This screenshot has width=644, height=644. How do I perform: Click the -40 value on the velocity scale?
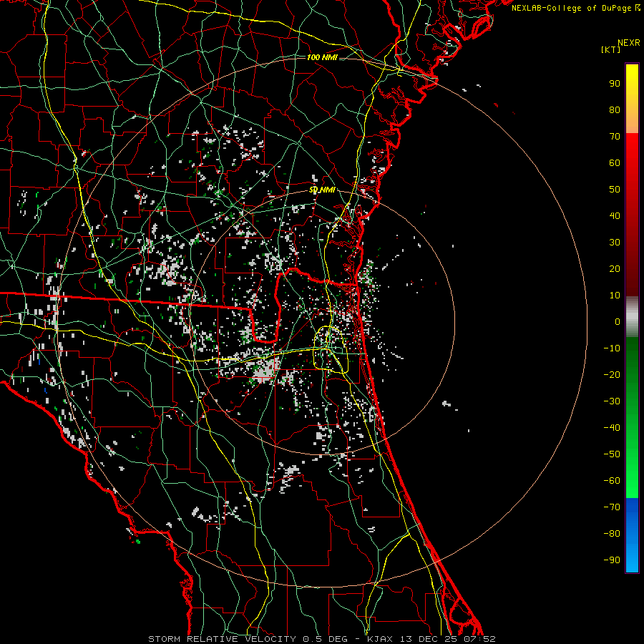[x=612, y=428]
